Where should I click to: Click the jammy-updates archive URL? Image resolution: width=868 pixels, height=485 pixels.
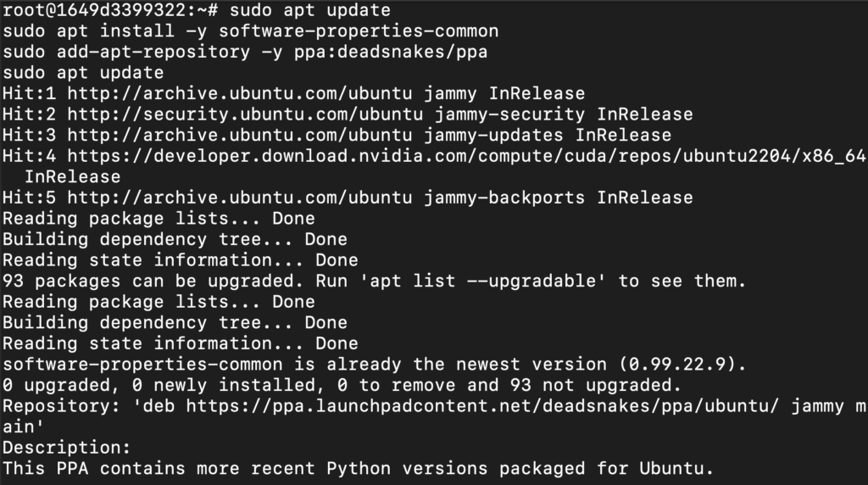(x=240, y=135)
